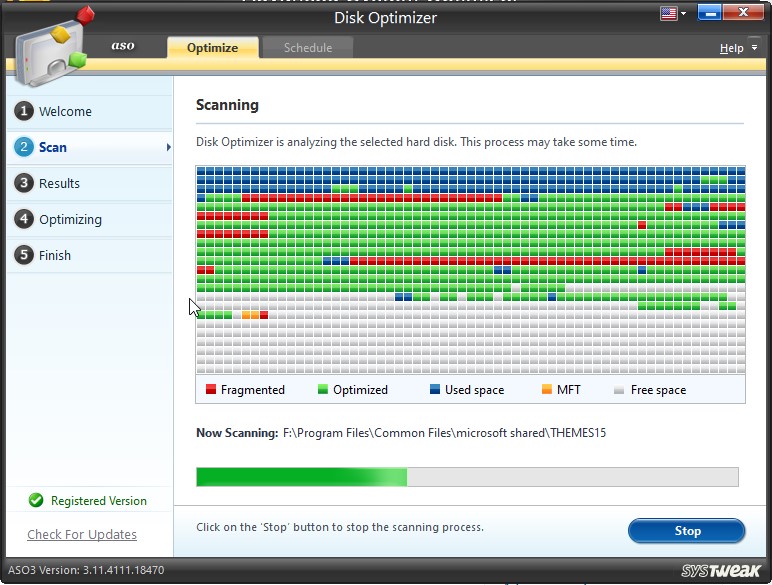Click the ASO3 version text in status bar
772x585 pixels.
click(x=86, y=570)
